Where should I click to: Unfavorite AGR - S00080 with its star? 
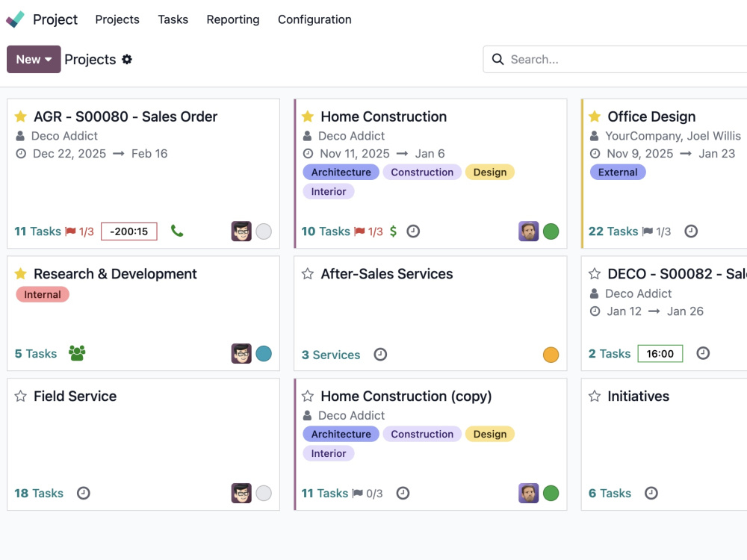click(20, 116)
